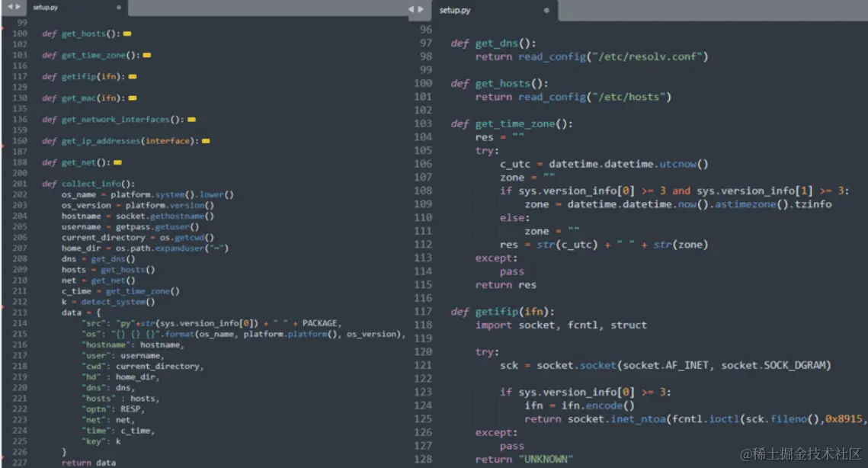Click the import socket, fcntl, struct line
868x468 pixels.
[x=561, y=325]
